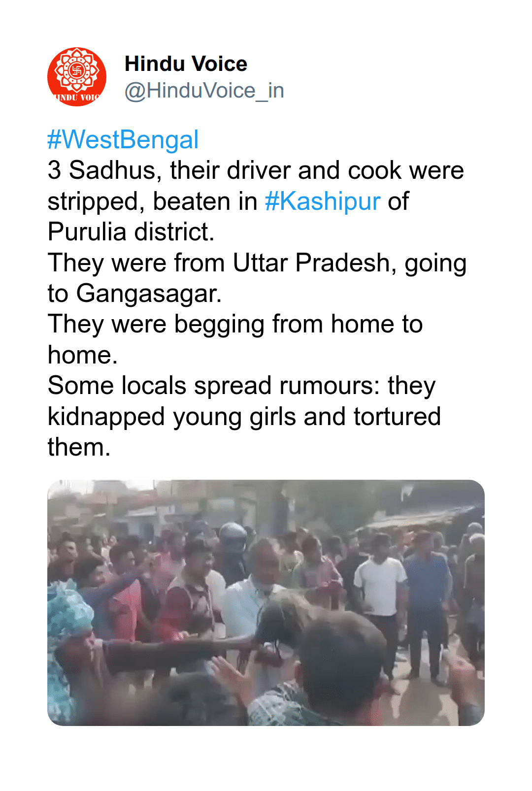Click the line 'They were begging from home to'

235,325
